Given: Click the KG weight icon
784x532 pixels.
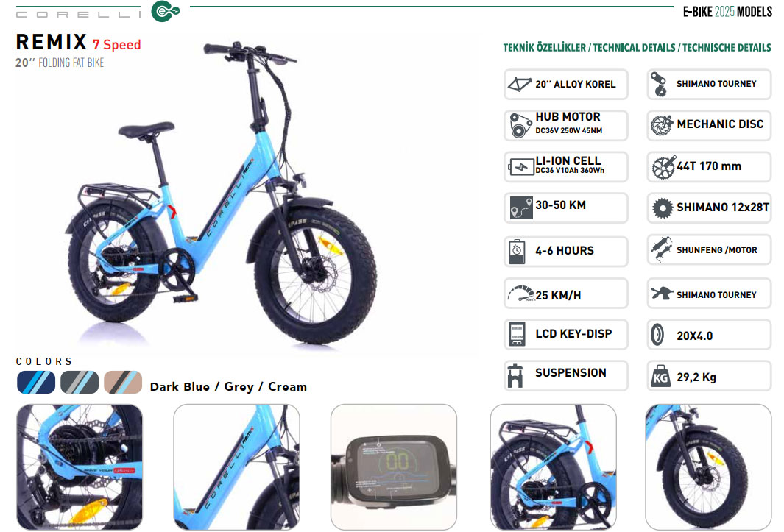Looking at the screenshot, I should [660, 376].
